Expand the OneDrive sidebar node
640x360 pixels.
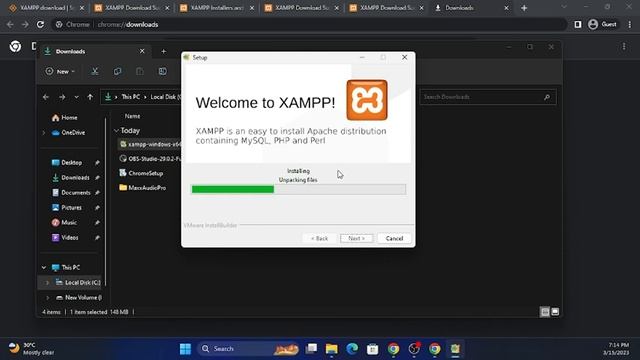(44, 133)
